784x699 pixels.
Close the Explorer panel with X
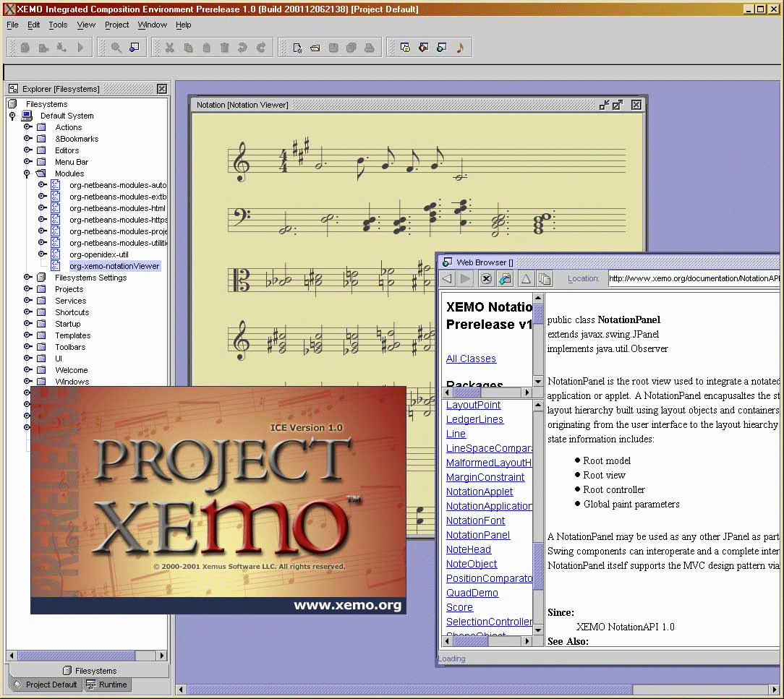click(x=162, y=89)
